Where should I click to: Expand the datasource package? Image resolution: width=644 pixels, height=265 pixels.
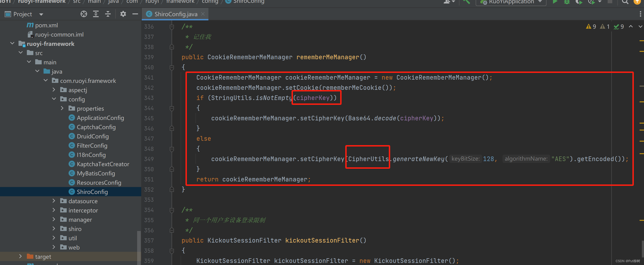(x=54, y=201)
